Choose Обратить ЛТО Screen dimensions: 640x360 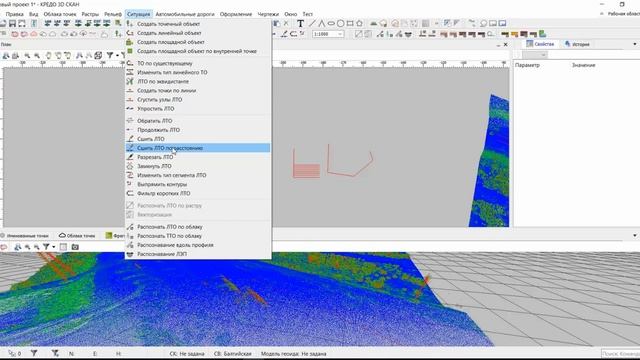(198, 121)
